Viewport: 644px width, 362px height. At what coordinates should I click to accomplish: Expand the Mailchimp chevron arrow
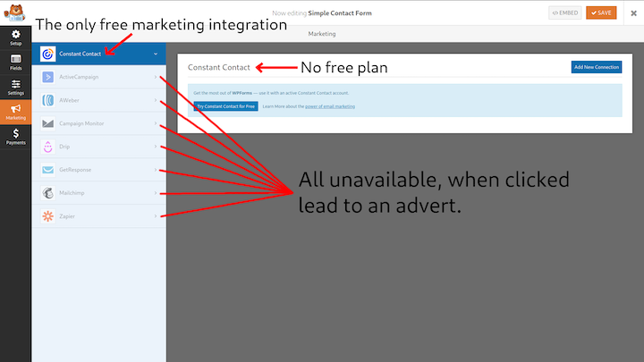click(156, 193)
